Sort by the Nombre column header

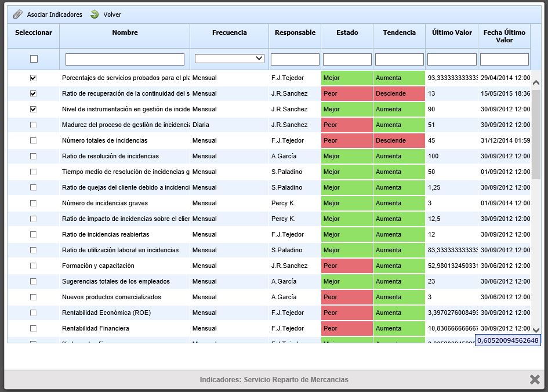click(125, 33)
